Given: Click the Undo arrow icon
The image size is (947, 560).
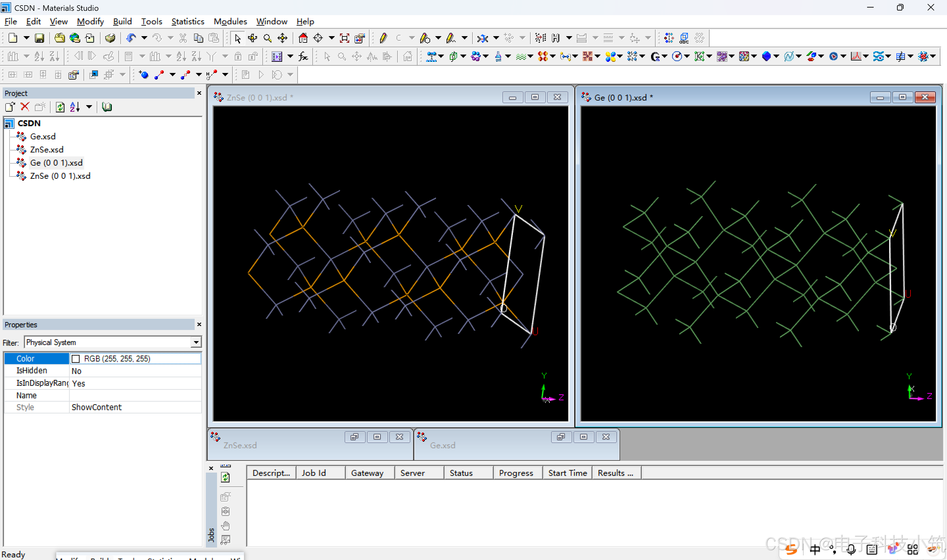Looking at the screenshot, I should pyautogui.click(x=131, y=38).
